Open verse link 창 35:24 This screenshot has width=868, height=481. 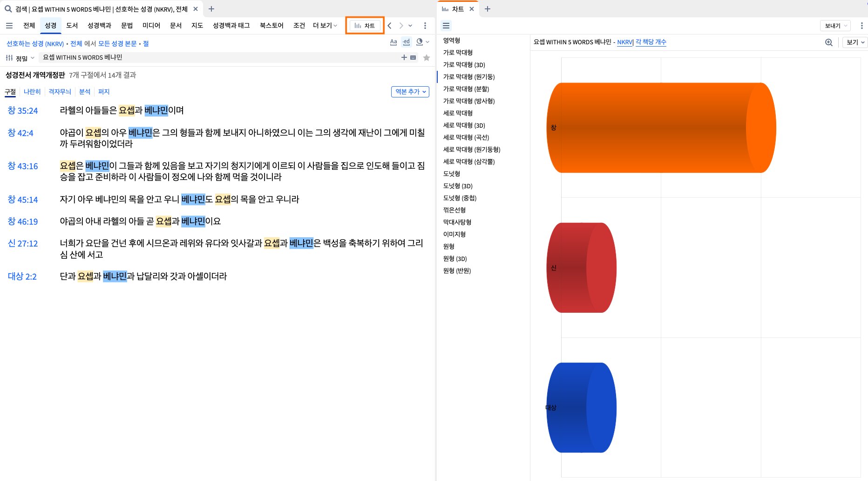[x=23, y=111]
